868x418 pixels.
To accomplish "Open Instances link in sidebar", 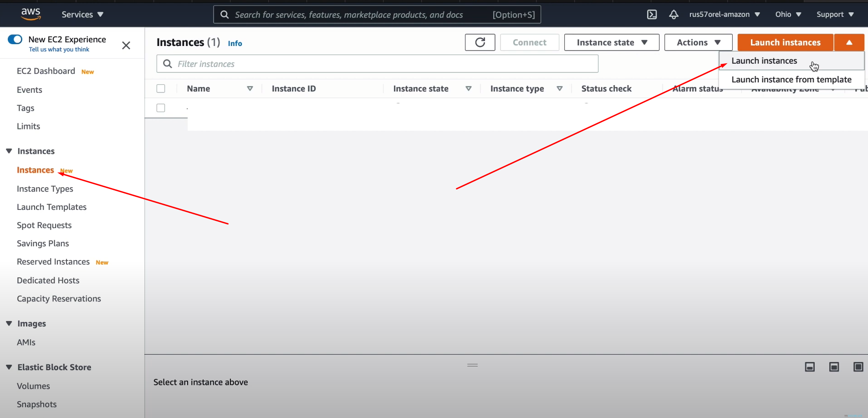I will coord(36,170).
